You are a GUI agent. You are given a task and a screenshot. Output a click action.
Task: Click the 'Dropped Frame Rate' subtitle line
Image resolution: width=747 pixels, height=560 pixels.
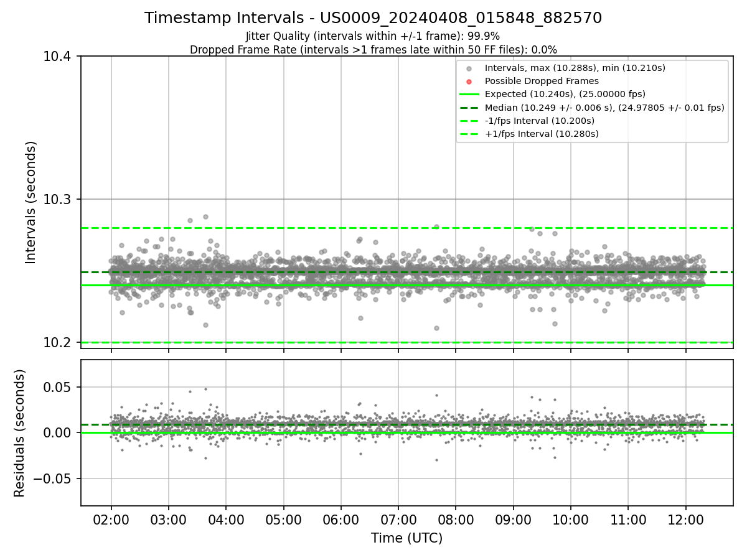(x=373, y=50)
